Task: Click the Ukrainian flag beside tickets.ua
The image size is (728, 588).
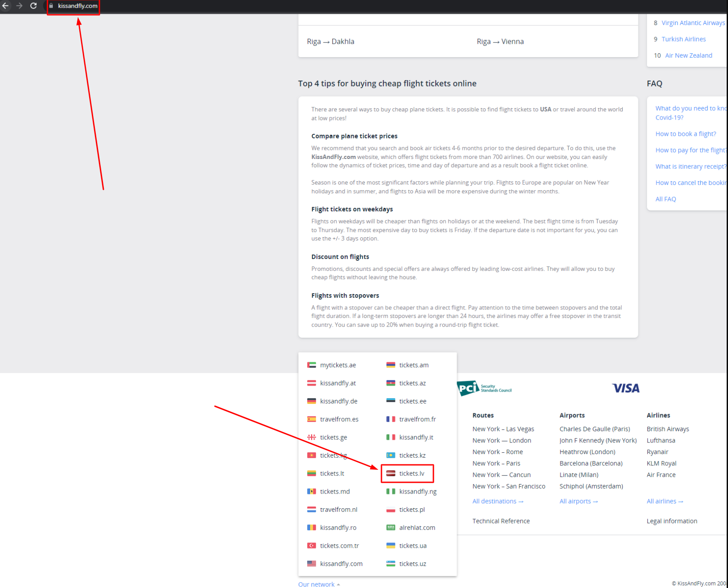Action: pos(390,545)
